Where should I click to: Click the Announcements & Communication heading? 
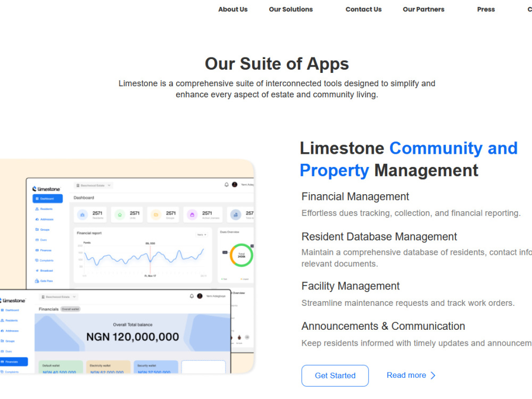tap(383, 326)
